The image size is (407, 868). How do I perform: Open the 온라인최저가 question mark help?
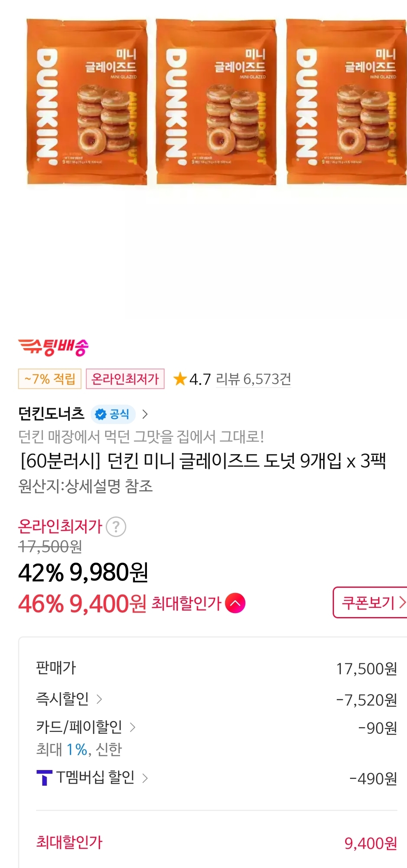[116, 527]
